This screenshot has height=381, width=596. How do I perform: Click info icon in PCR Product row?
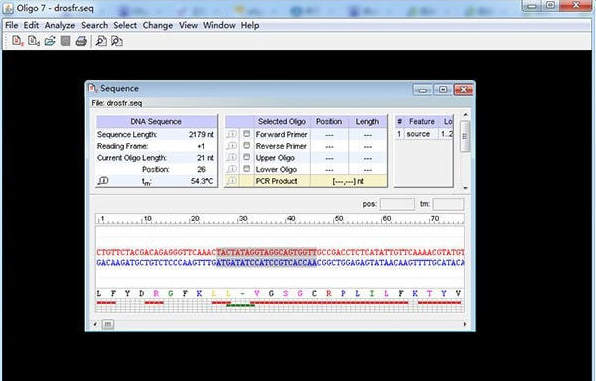click(231, 181)
